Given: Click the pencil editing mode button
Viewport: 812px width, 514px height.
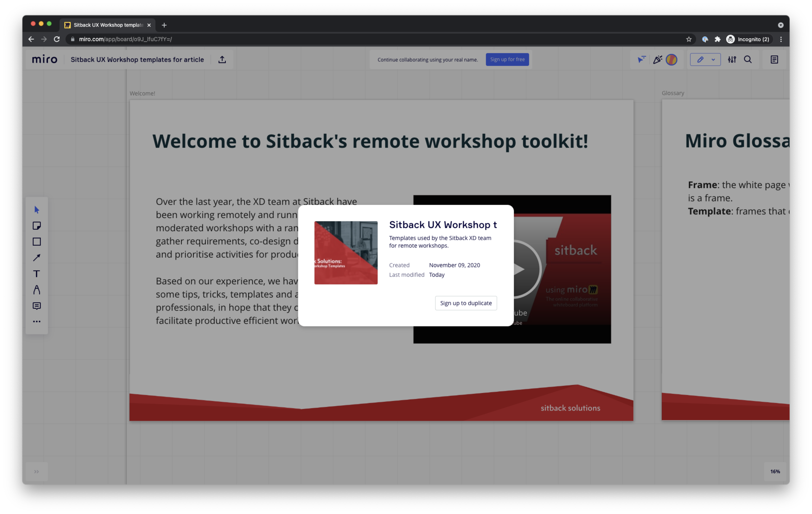Looking at the screenshot, I should pos(700,60).
